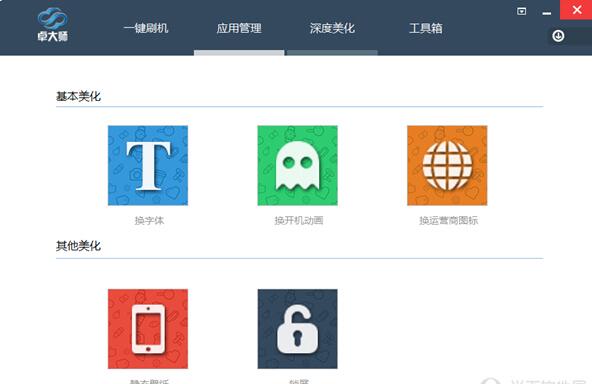Close the 卓大师 window

click(576, 10)
